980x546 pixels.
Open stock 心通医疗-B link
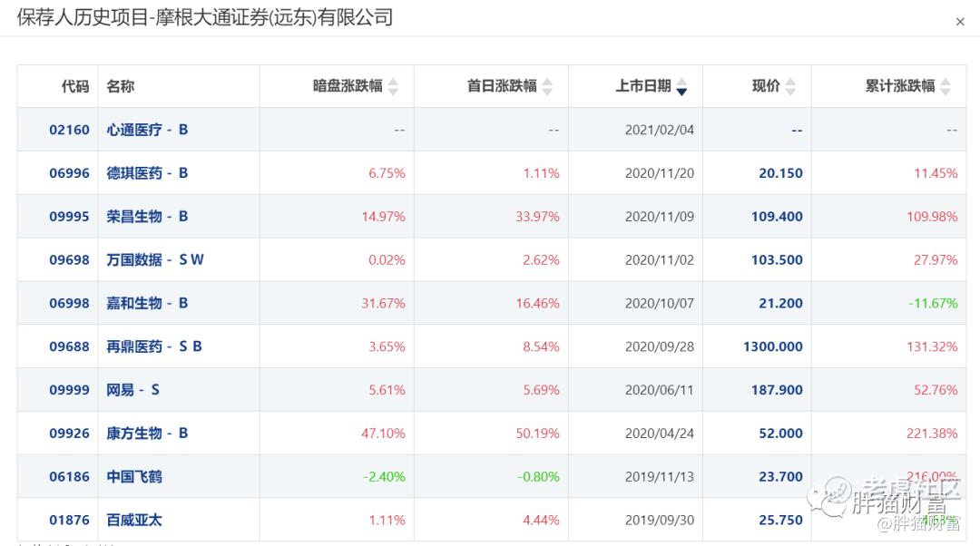coord(147,130)
